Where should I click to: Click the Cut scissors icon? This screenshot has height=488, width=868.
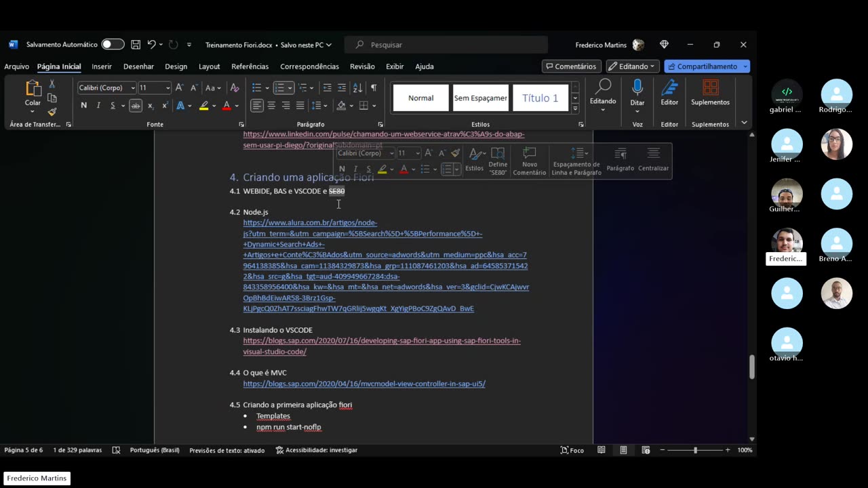[x=52, y=84]
